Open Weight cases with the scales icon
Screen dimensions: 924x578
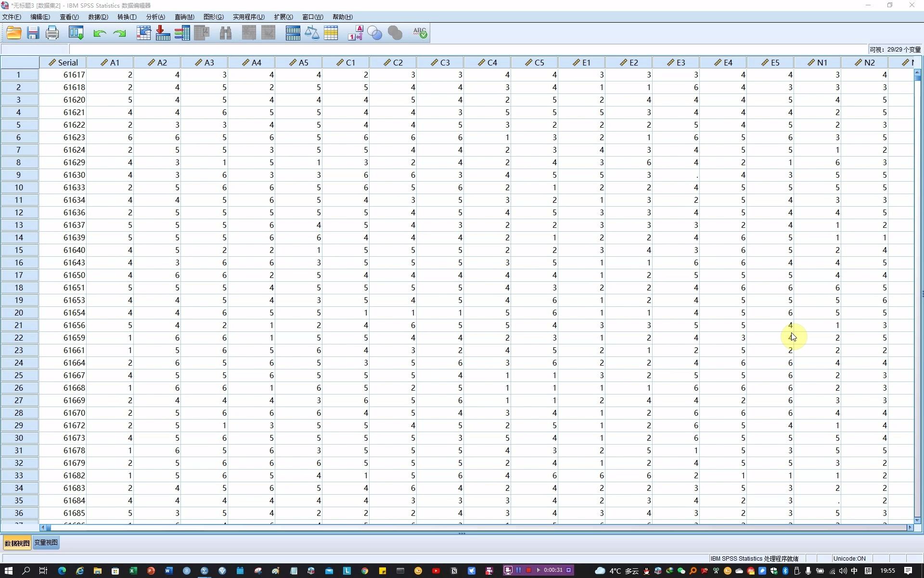pyautogui.click(x=312, y=33)
